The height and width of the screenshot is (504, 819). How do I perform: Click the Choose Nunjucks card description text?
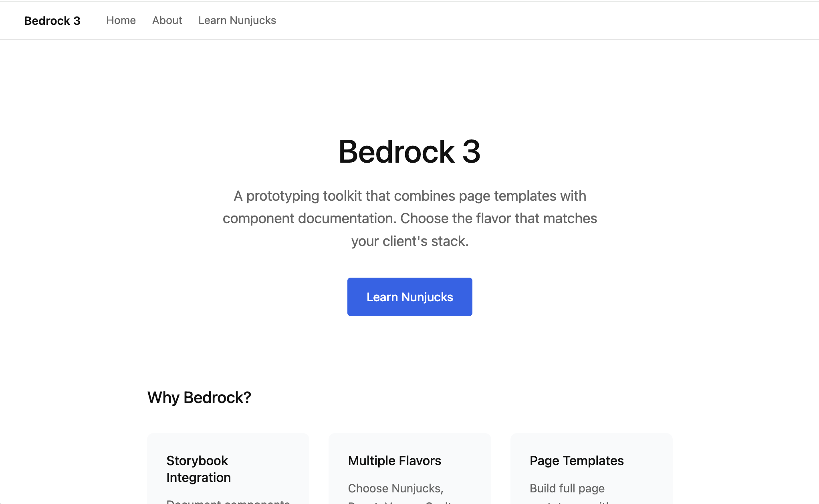click(x=395, y=488)
